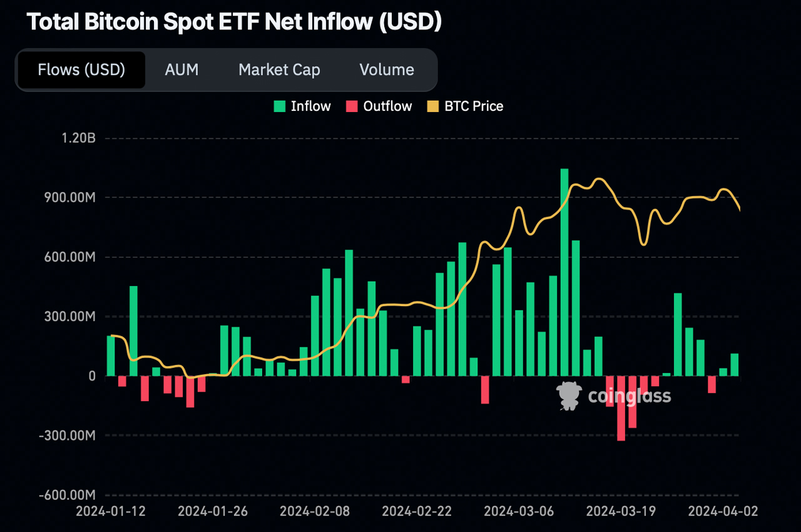Viewport: 801px width, 532px height.
Task: Select the Flows (USD) tab
Action: click(80, 69)
